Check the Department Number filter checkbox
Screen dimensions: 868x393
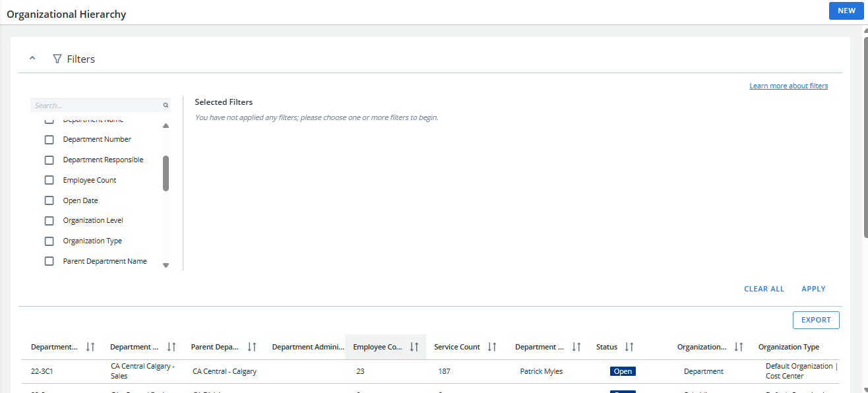49,140
